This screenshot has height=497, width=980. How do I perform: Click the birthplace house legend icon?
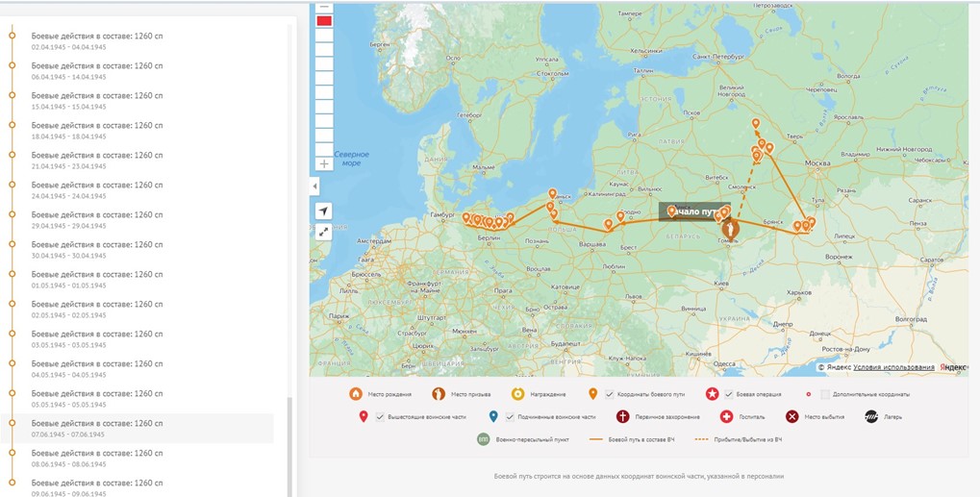(x=355, y=394)
